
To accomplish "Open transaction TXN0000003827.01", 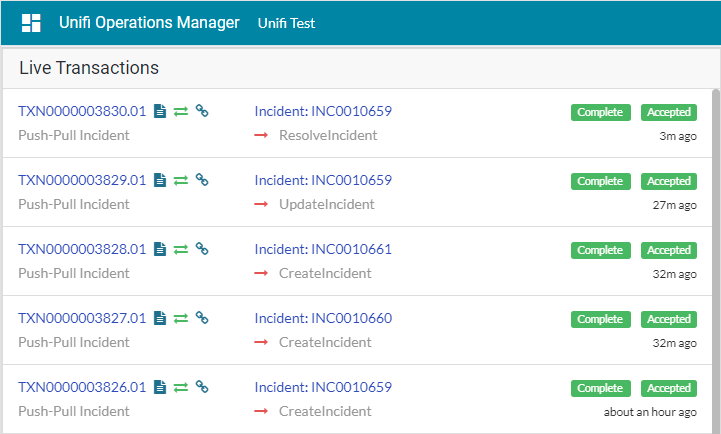I will coord(82,319).
